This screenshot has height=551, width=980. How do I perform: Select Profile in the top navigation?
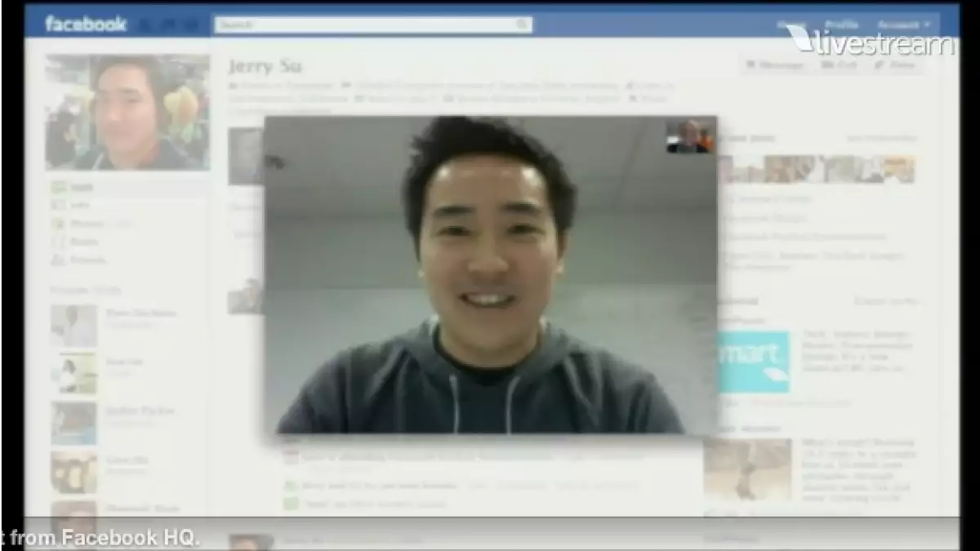coord(840,24)
